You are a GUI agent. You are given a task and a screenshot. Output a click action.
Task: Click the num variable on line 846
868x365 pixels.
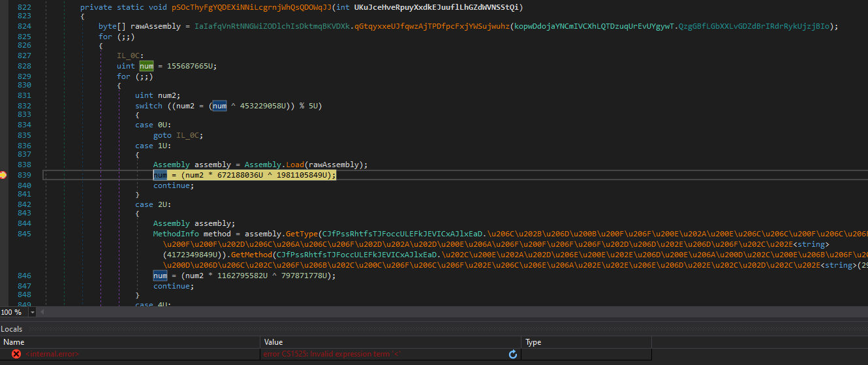coord(161,276)
